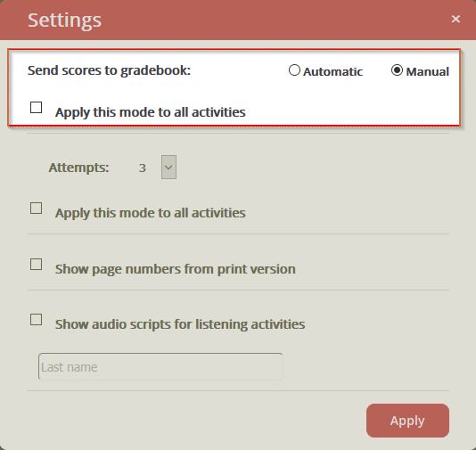The image size is (476, 450).
Task: Click the 'Automatic' option label text
Action: click(x=332, y=72)
